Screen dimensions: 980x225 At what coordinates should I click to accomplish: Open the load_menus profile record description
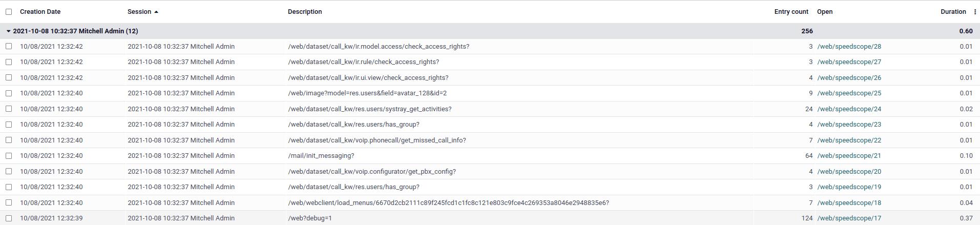click(448, 203)
